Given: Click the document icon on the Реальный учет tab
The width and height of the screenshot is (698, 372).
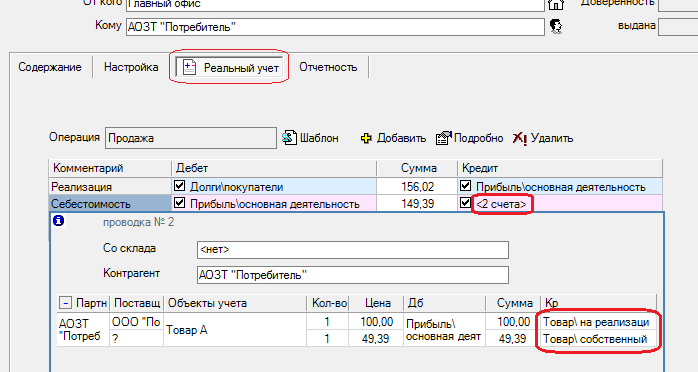Looking at the screenshot, I should point(190,67).
